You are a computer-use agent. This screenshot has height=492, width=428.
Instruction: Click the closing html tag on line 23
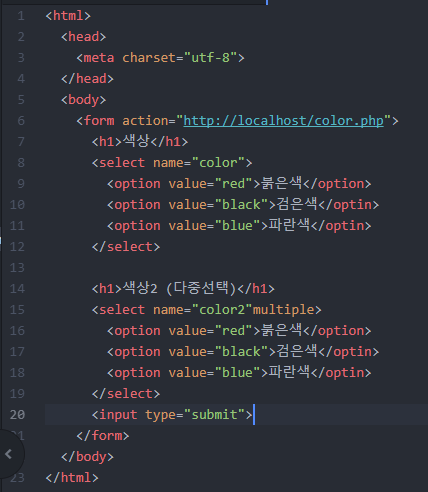coord(72,478)
